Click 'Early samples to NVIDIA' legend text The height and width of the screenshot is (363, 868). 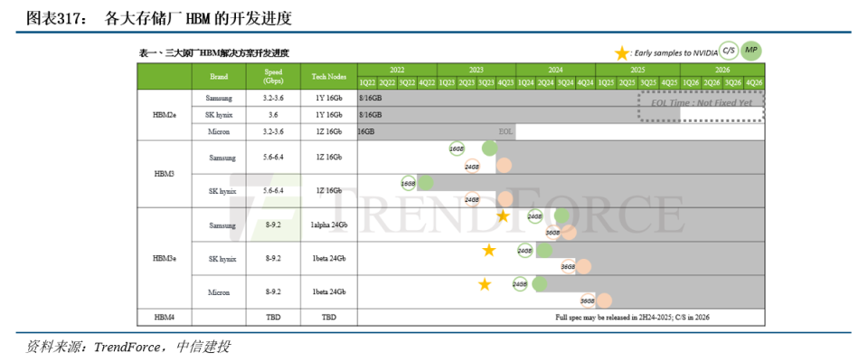coord(676,53)
